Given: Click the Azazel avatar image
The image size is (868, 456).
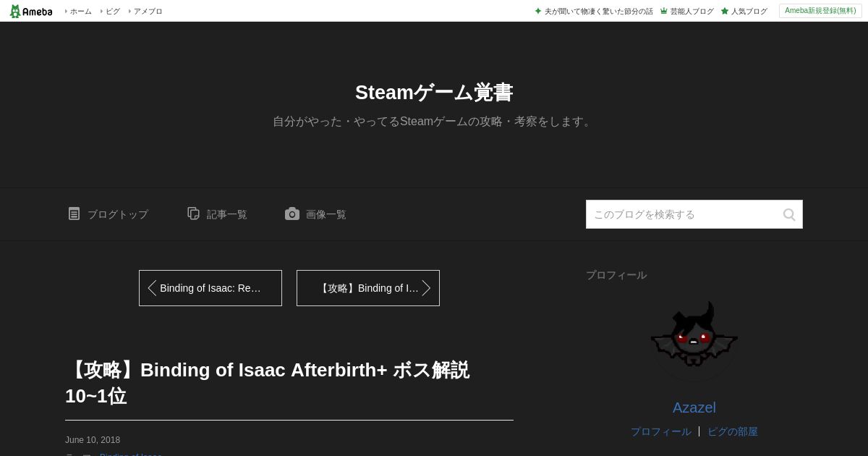Looking at the screenshot, I should [x=694, y=340].
